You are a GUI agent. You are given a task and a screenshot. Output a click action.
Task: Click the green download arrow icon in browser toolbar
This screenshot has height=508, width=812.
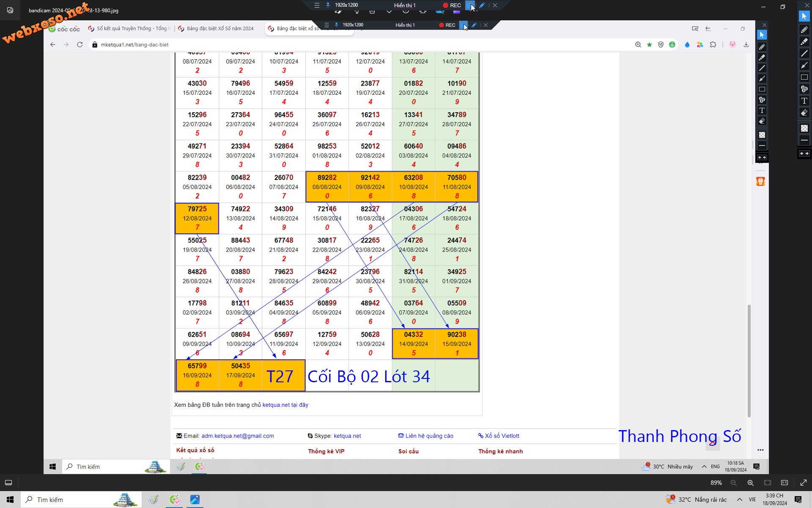(672, 44)
